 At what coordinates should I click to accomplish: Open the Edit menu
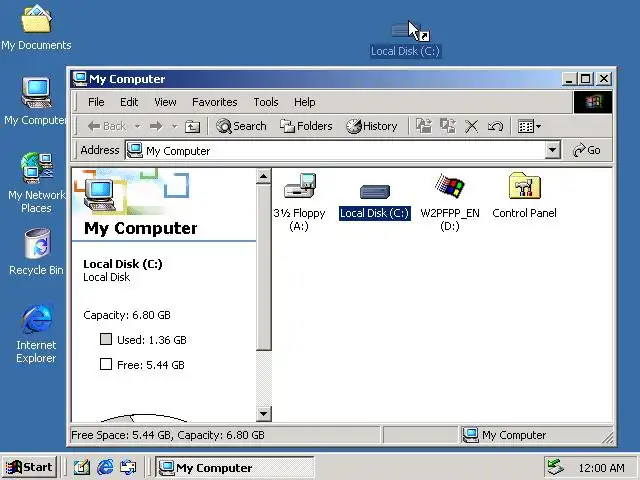tap(129, 102)
